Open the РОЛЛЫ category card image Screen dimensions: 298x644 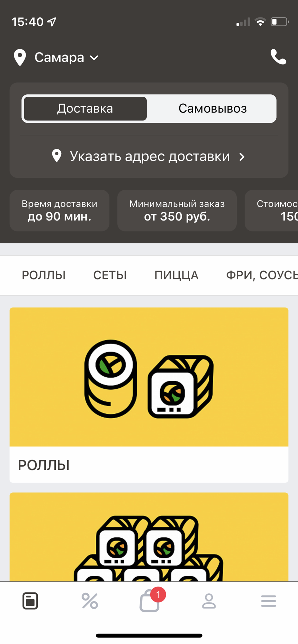coord(149,377)
